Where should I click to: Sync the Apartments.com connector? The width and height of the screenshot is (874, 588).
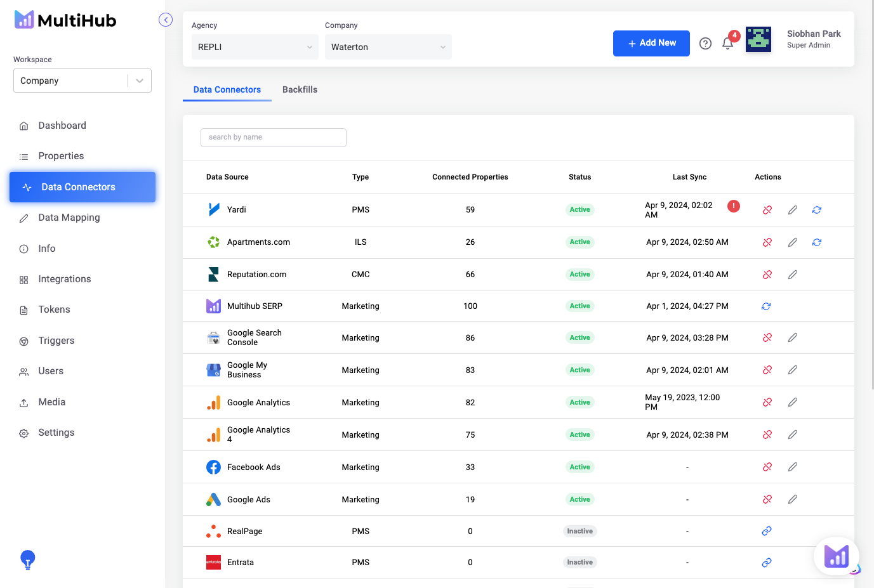point(817,242)
